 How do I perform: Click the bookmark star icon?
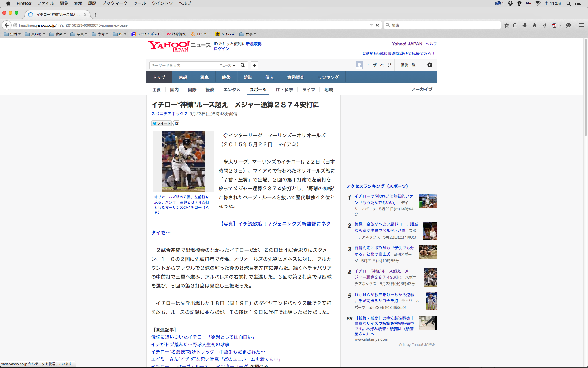pos(507,25)
